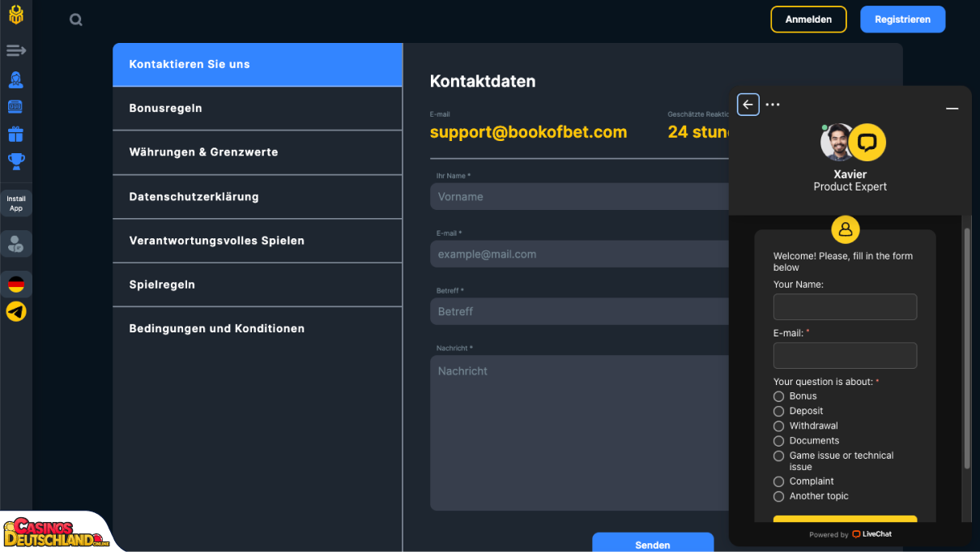The image size is (980, 552).
Task: Select the Complaint radio option
Action: coord(779,481)
